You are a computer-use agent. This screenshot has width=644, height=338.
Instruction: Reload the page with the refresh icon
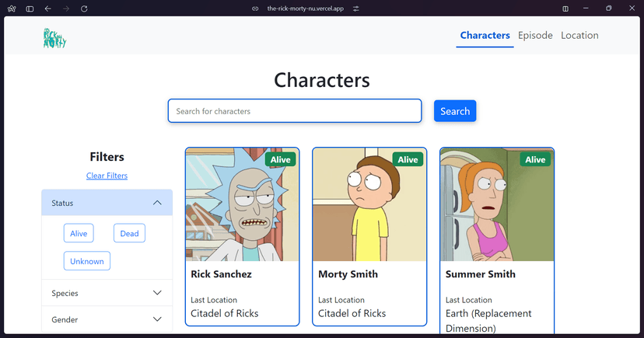coord(84,9)
